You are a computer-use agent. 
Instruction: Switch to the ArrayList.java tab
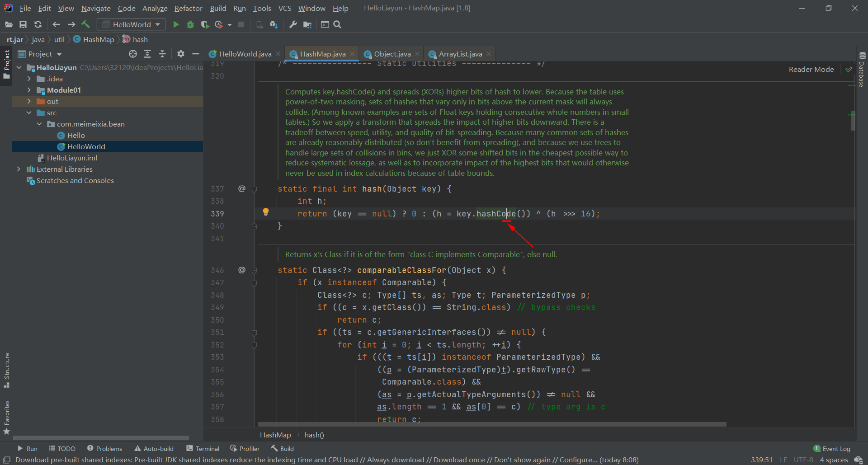[x=460, y=54]
